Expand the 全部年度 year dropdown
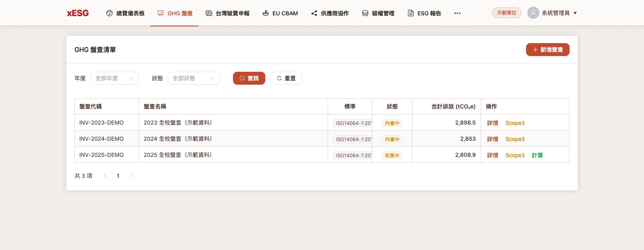This screenshot has width=644, height=250. 115,78
